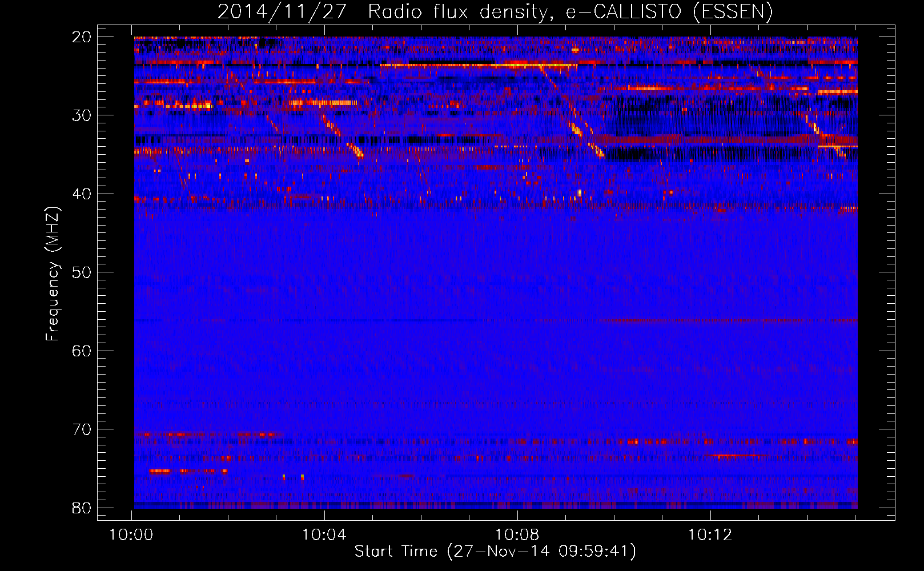Click the 'Start Time (27-Nov-14 09:59:41)' label
This screenshot has width=924, height=571.
[495, 552]
